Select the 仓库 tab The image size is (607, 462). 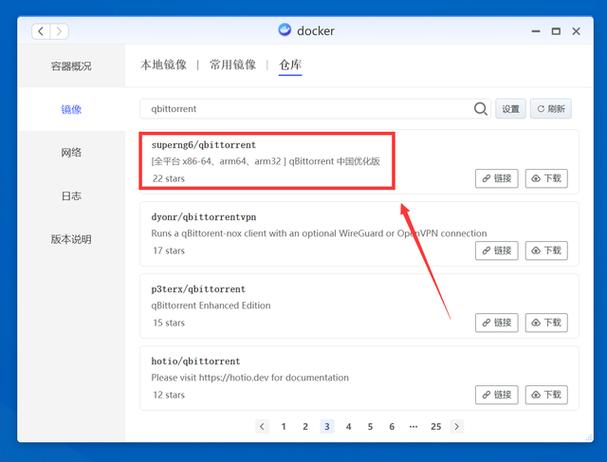pos(290,65)
